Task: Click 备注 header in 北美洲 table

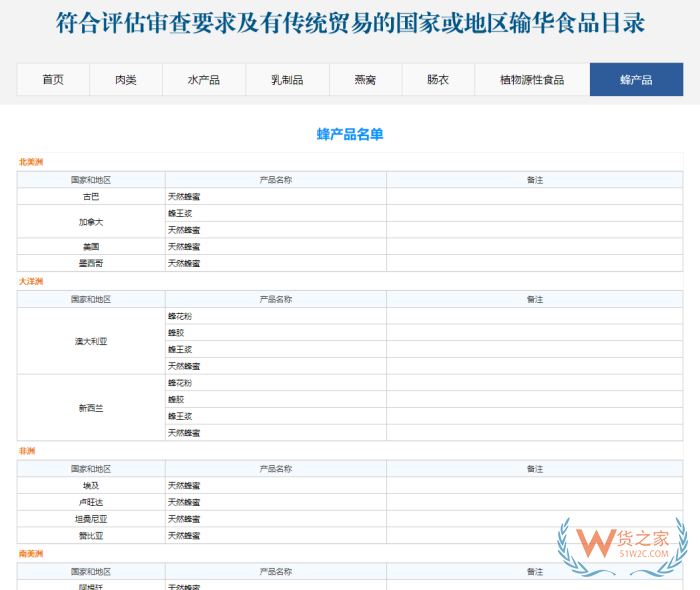Action: point(535,180)
